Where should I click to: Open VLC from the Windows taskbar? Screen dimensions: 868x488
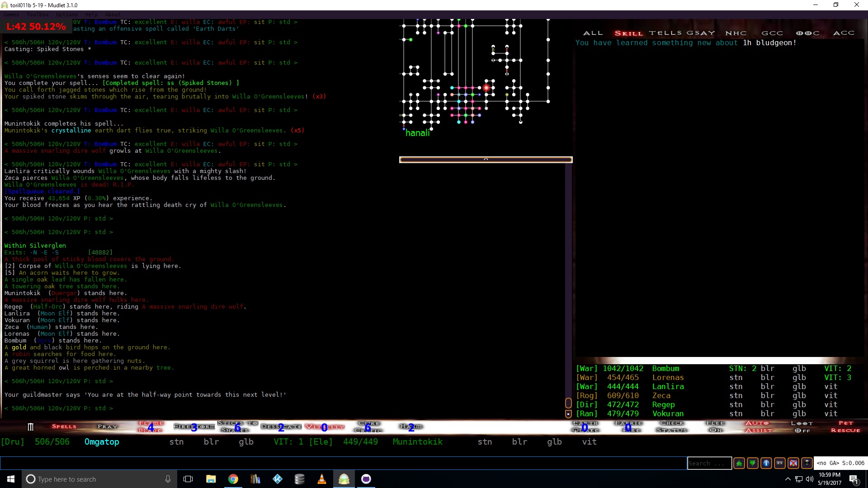pos(322,479)
